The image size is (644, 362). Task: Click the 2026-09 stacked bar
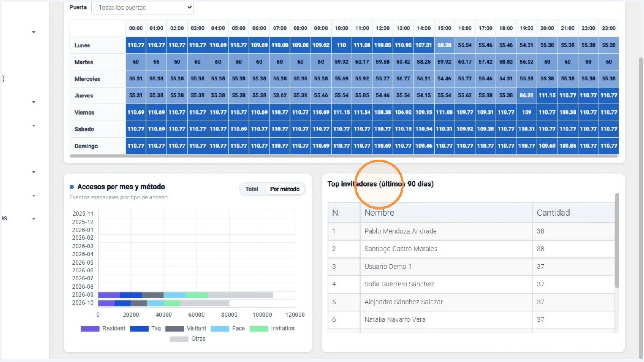[x=185, y=295]
